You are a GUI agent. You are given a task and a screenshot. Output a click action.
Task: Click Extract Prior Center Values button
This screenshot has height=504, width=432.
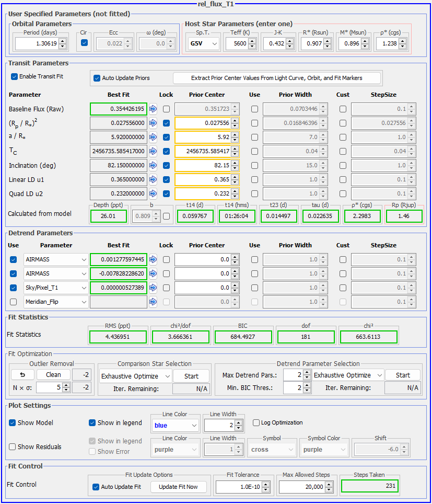[x=277, y=78]
